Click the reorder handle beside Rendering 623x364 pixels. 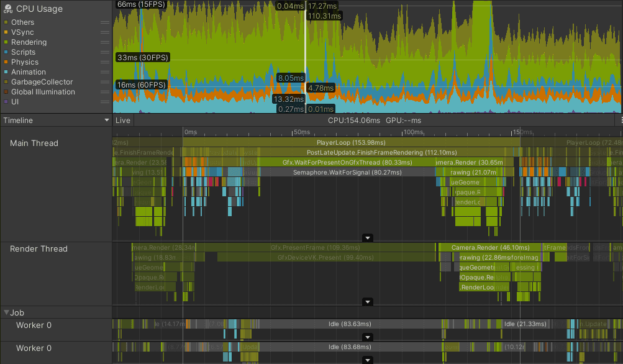point(106,42)
